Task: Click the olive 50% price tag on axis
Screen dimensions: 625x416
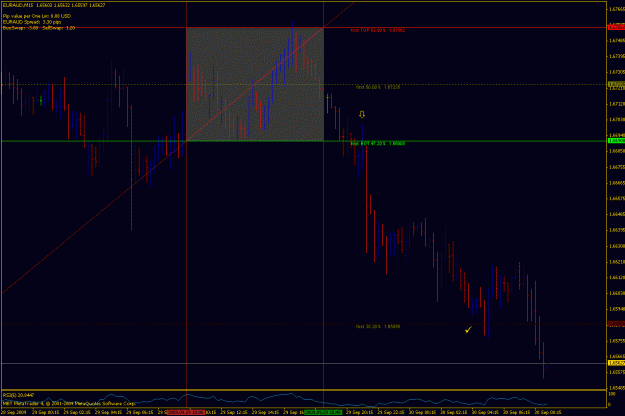Action: tap(616, 84)
